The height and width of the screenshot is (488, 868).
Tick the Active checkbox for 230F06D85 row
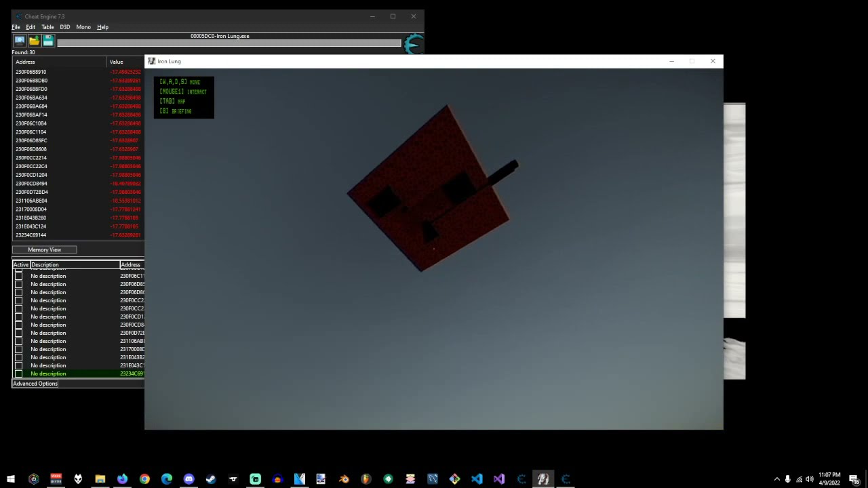[x=18, y=284]
